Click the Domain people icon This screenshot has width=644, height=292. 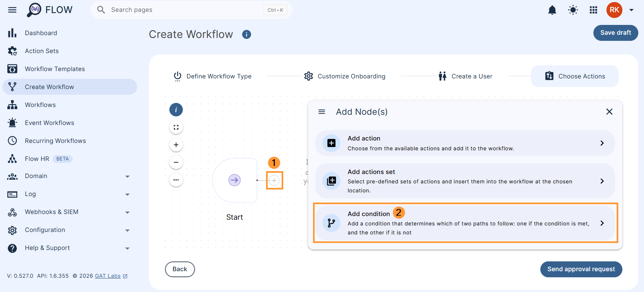pyautogui.click(x=12, y=176)
